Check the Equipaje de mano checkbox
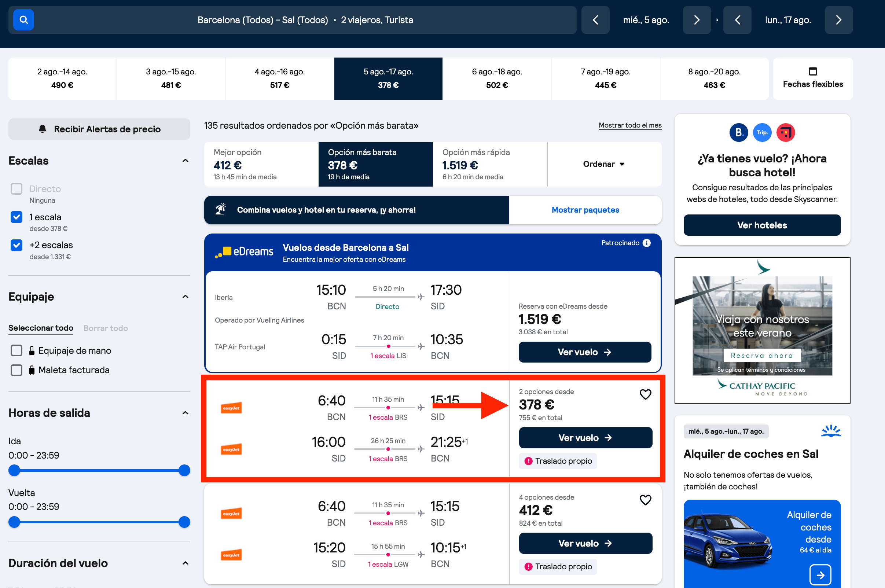885x588 pixels. 16,350
